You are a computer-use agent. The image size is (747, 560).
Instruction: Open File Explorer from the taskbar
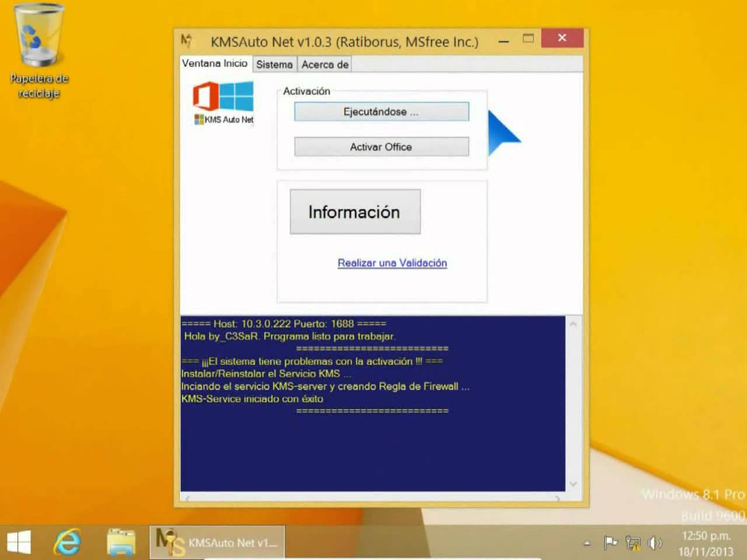click(x=121, y=542)
